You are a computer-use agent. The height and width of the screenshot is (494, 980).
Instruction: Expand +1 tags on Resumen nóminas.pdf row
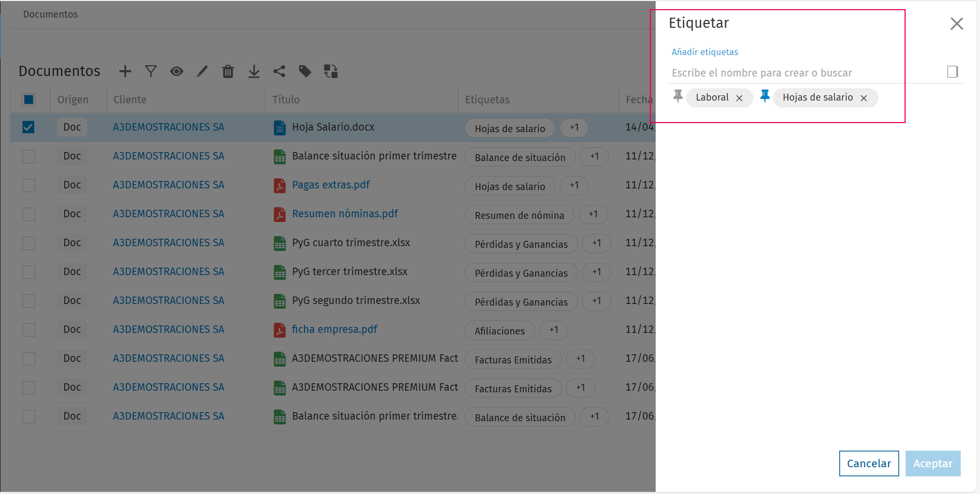point(594,214)
